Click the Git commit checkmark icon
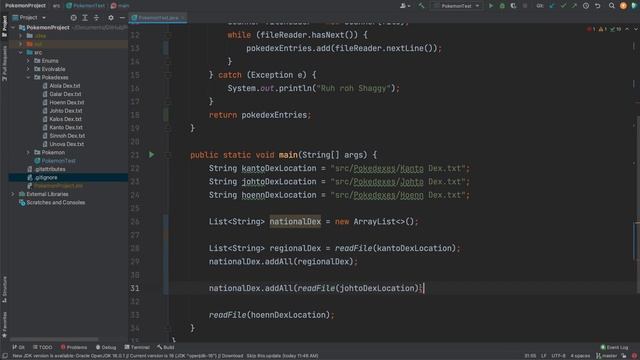Image resolution: width=640 pixels, height=360 pixels. click(x=563, y=6)
